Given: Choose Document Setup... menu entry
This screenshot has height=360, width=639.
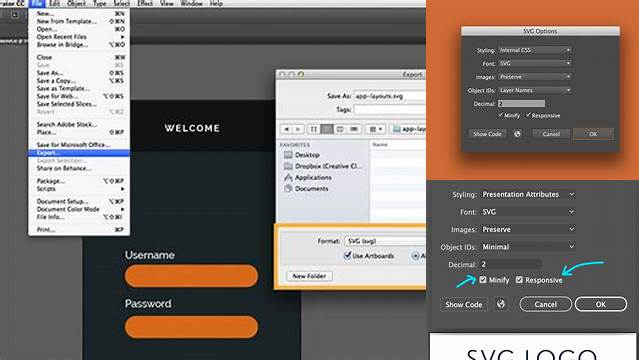Looking at the screenshot, I should click(x=79, y=201).
